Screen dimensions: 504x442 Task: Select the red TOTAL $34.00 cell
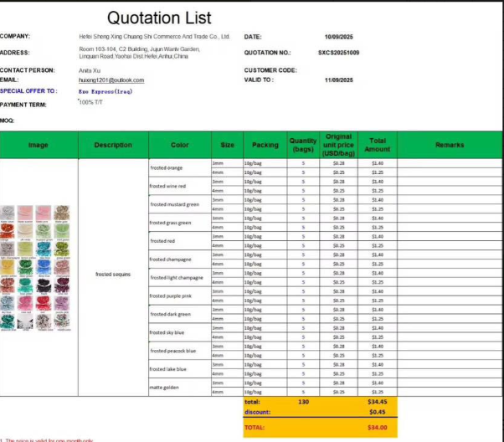(x=377, y=427)
